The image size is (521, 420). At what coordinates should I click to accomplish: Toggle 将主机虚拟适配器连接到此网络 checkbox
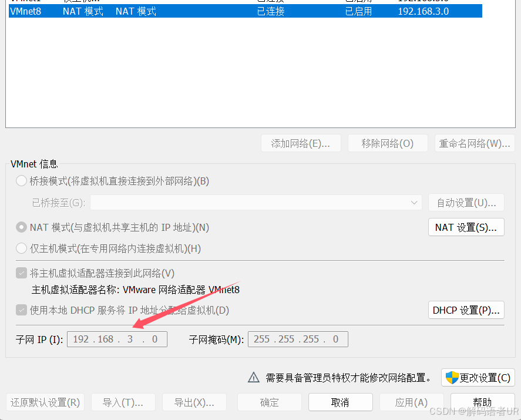[x=21, y=272]
